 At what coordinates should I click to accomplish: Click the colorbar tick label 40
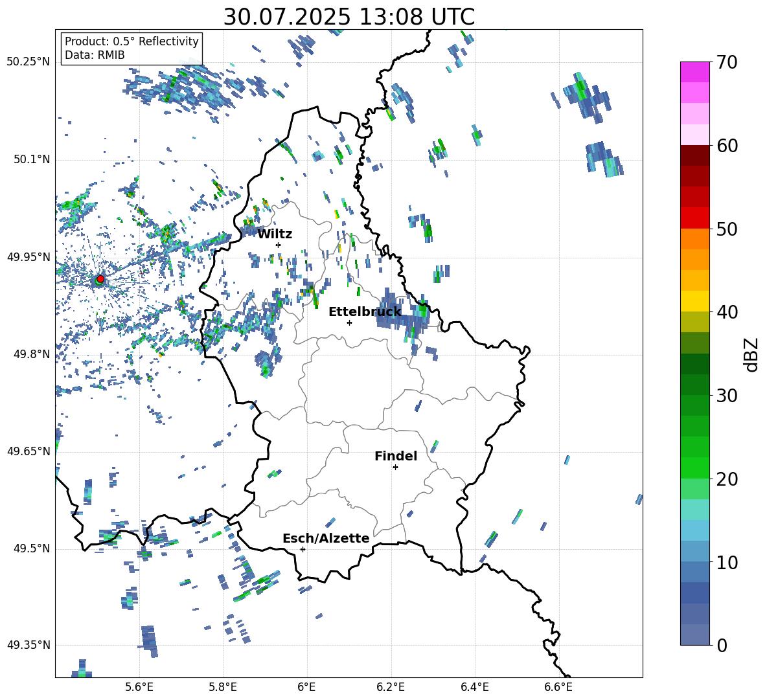pyautogui.click(x=727, y=312)
